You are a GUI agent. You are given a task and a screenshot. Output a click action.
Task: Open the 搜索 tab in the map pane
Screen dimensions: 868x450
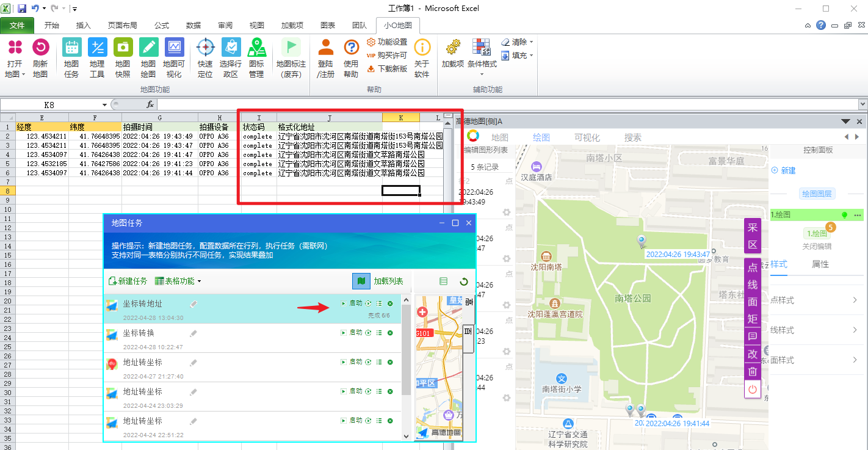click(x=633, y=137)
